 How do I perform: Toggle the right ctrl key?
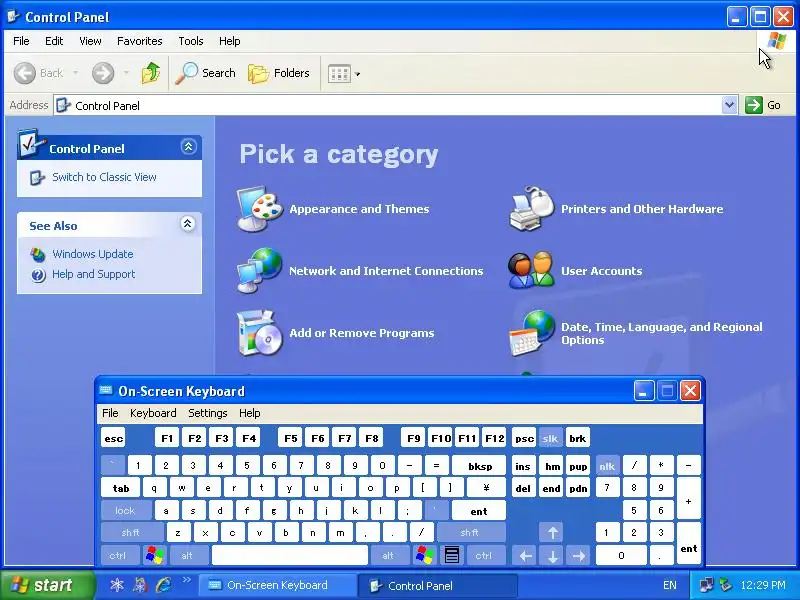484,555
